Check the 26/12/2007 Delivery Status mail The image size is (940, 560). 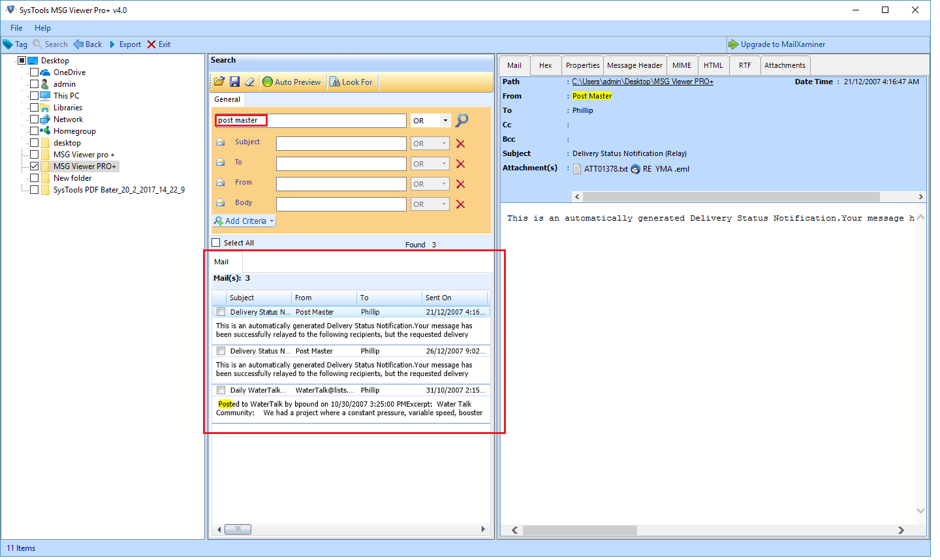(x=221, y=351)
